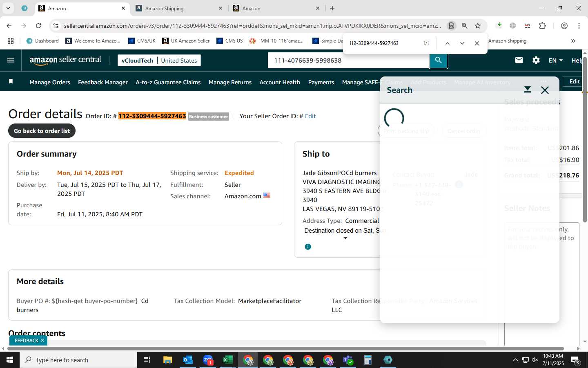Open A-to-z Guarantee Claims menu item

[x=168, y=82]
